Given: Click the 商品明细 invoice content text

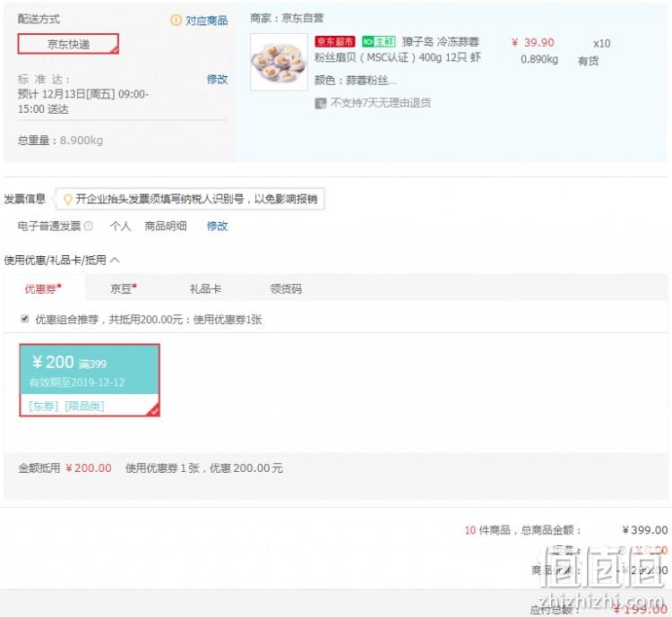Looking at the screenshot, I should click(166, 226).
